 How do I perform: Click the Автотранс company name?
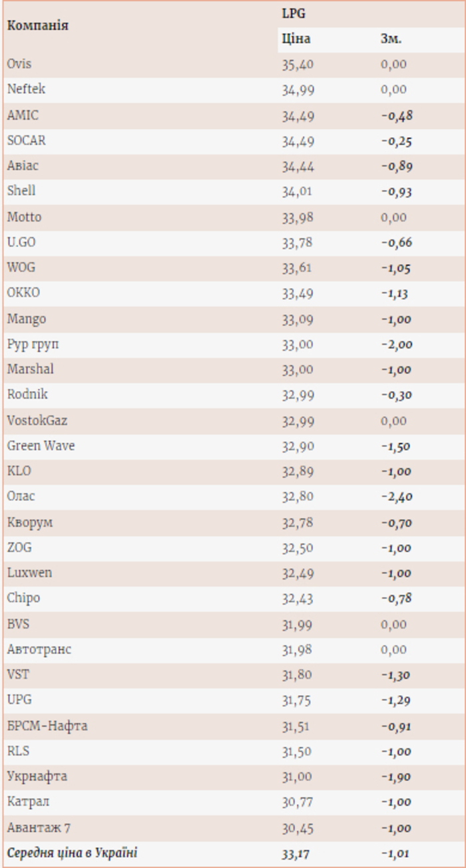[39, 649]
